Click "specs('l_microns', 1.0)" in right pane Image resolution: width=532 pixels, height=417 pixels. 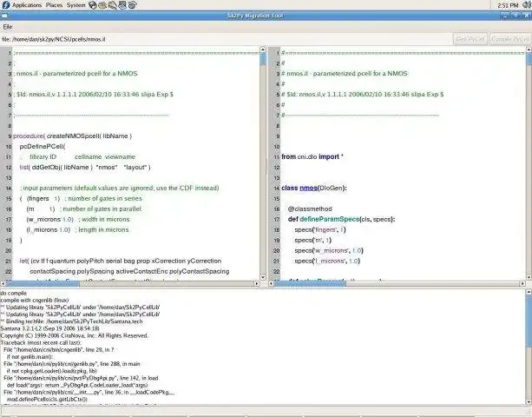(x=327, y=261)
